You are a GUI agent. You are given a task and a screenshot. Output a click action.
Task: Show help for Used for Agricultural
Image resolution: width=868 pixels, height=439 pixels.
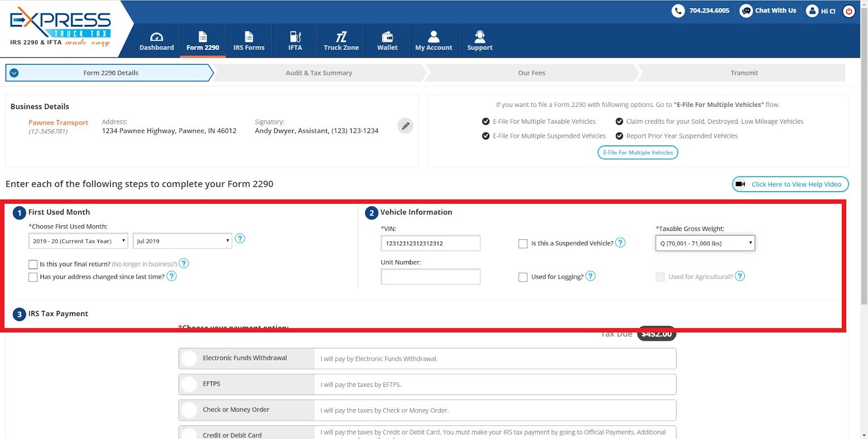click(x=740, y=276)
